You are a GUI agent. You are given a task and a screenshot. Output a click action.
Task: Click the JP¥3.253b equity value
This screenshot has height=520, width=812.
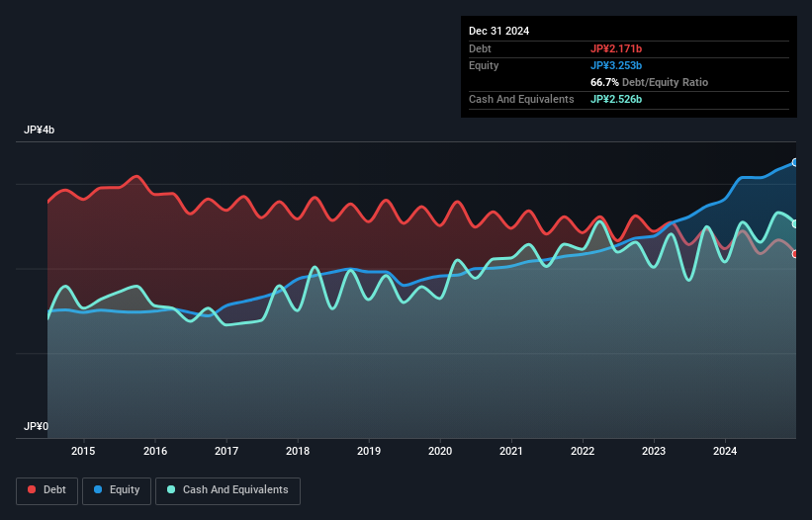pos(616,65)
